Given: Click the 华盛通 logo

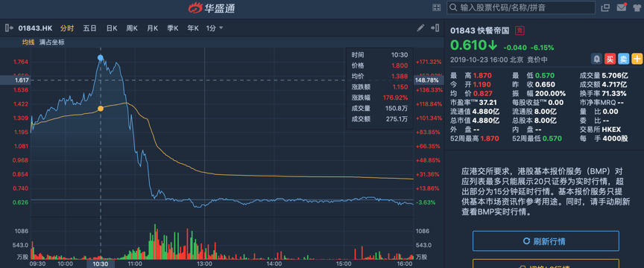Looking at the screenshot, I should point(212,7).
